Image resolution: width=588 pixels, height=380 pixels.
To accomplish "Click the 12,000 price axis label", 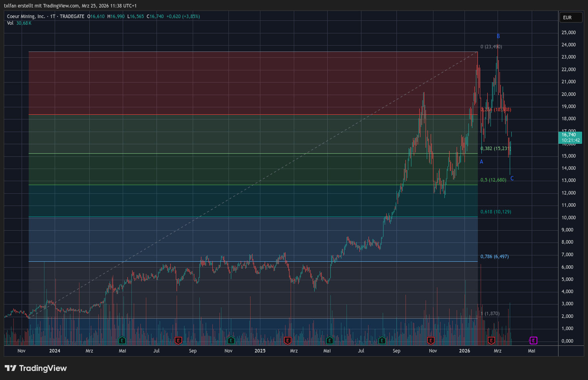I will (x=569, y=193).
